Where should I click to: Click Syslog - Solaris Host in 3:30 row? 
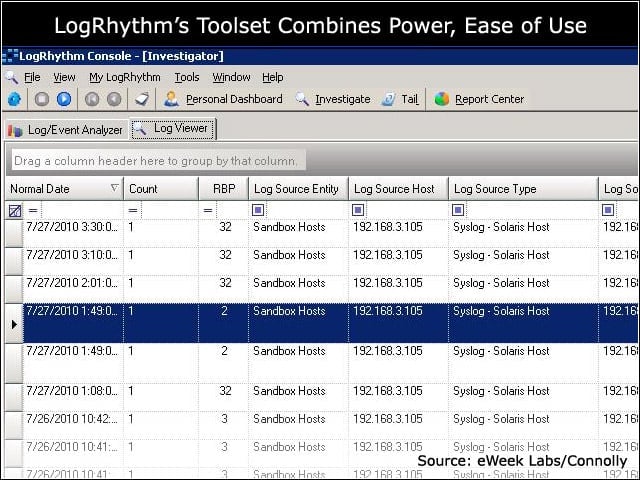pos(501,227)
